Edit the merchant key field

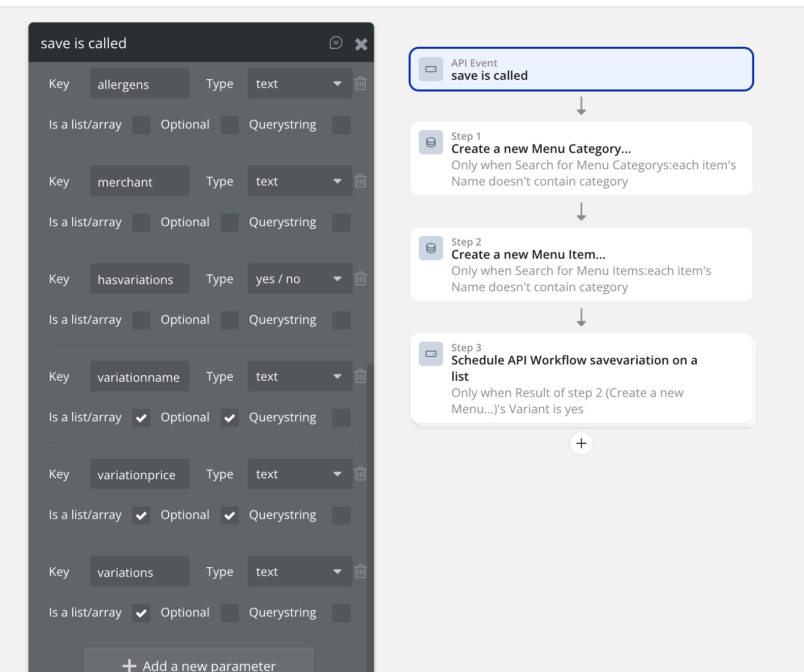click(140, 181)
